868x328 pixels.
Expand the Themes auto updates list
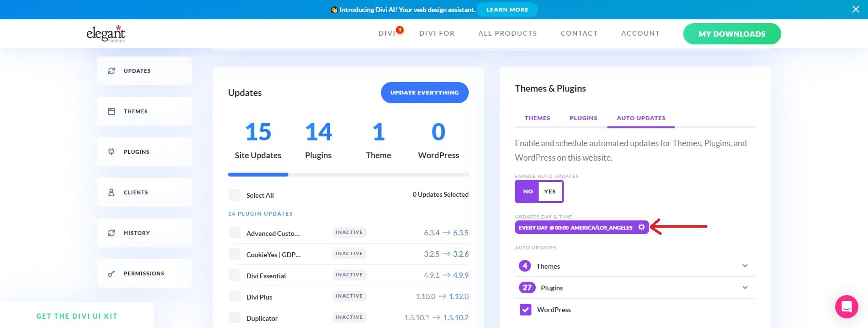coord(745,266)
